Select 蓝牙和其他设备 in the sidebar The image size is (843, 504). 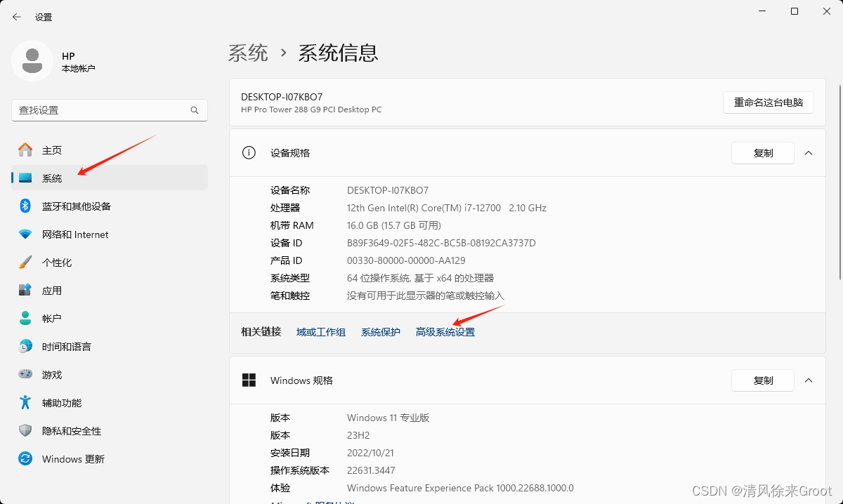tap(110, 206)
